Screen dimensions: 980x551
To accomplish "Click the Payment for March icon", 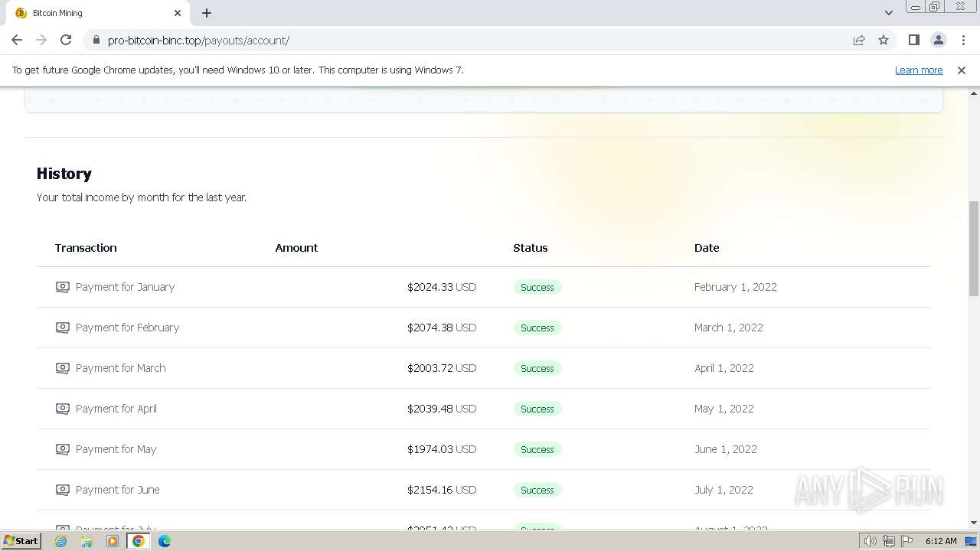I will point(63,368).
